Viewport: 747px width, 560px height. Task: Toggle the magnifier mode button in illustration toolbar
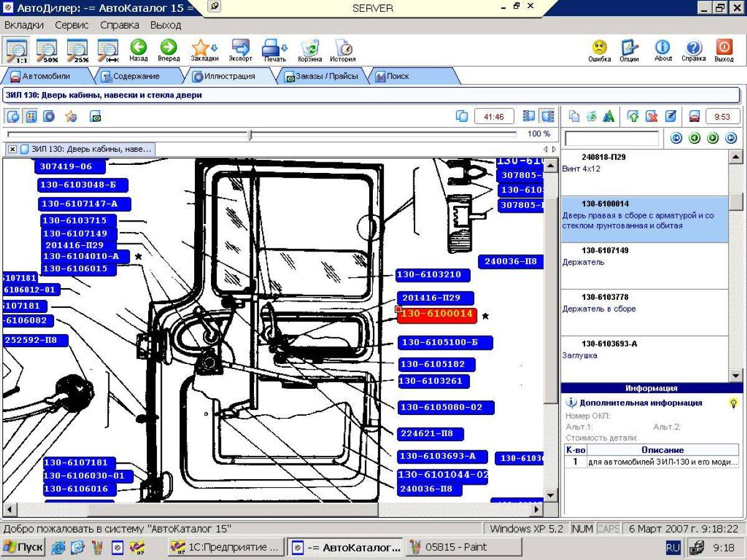13,116
